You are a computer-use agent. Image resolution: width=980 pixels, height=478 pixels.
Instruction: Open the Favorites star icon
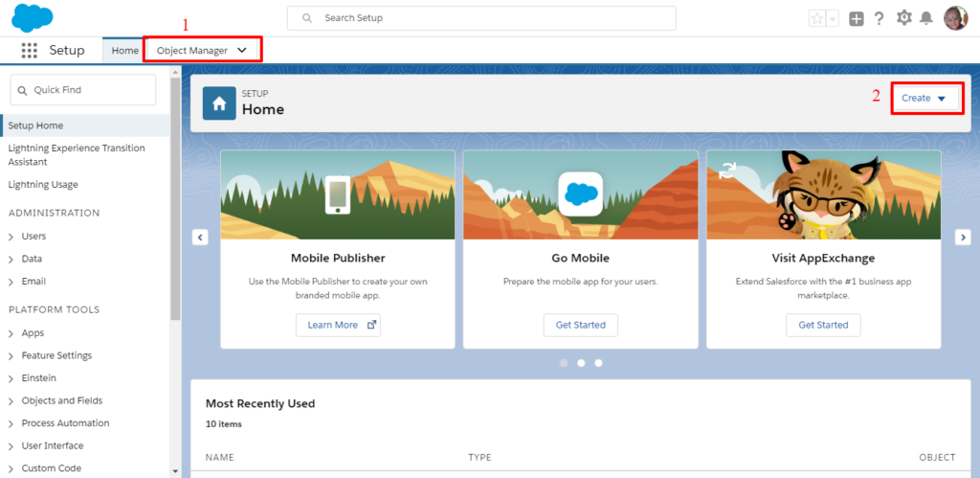(816, 18)
